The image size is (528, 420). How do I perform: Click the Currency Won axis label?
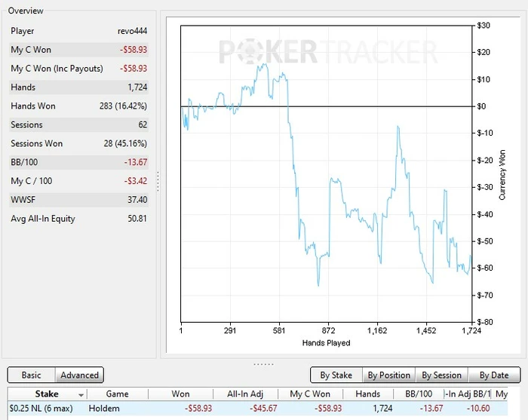pos(502,175)
